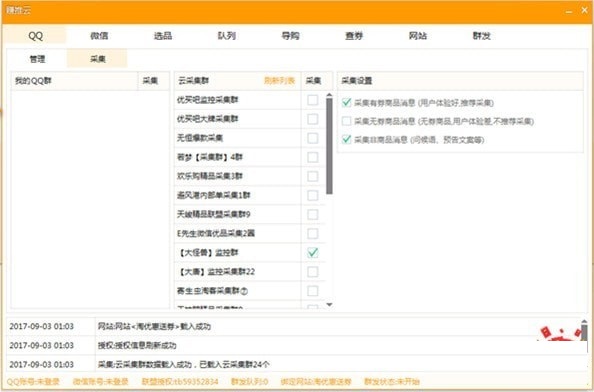Click the log entry 网站<淘优惠送券>载入成功
The image size is (594, 392).
coord(154,326)
